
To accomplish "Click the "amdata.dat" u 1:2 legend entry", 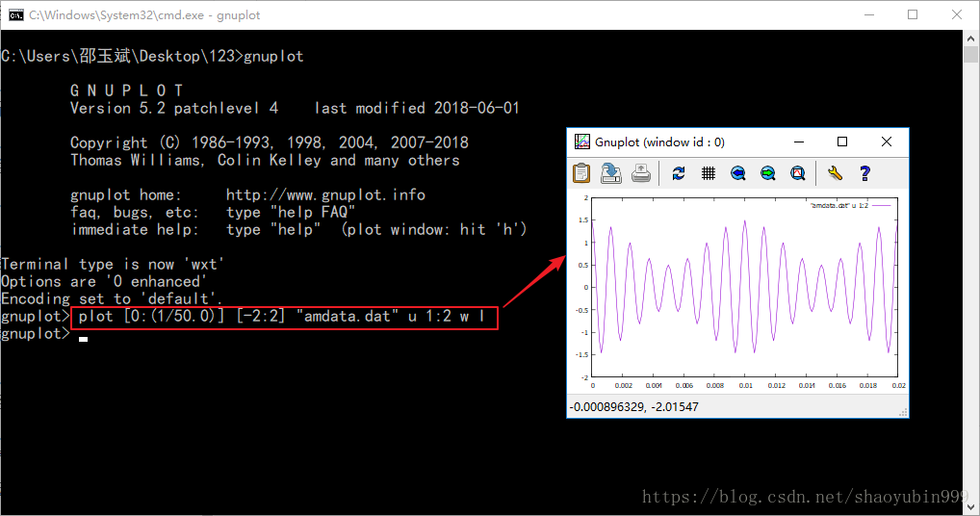I will 851,205.
